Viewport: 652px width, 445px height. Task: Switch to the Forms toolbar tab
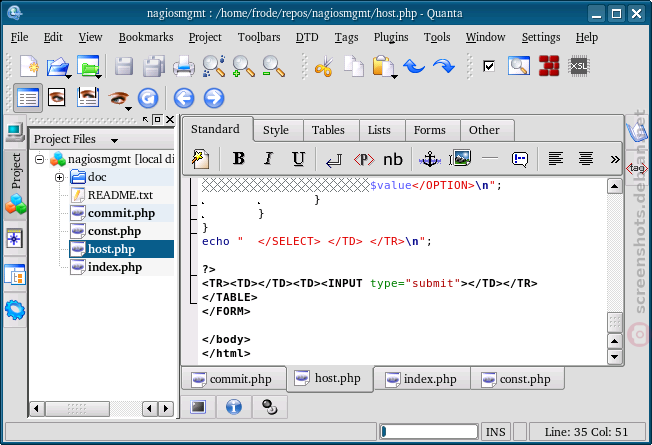coord(432,130)
